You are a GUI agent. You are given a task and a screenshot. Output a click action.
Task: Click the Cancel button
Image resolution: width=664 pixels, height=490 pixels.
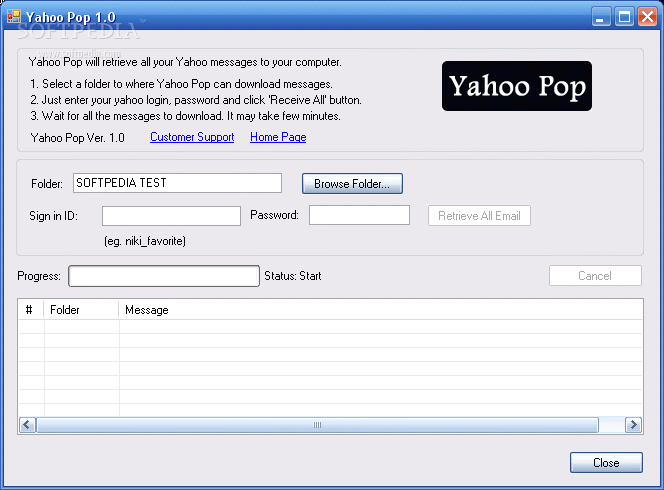pyautogui.click(x=595, y=276)
